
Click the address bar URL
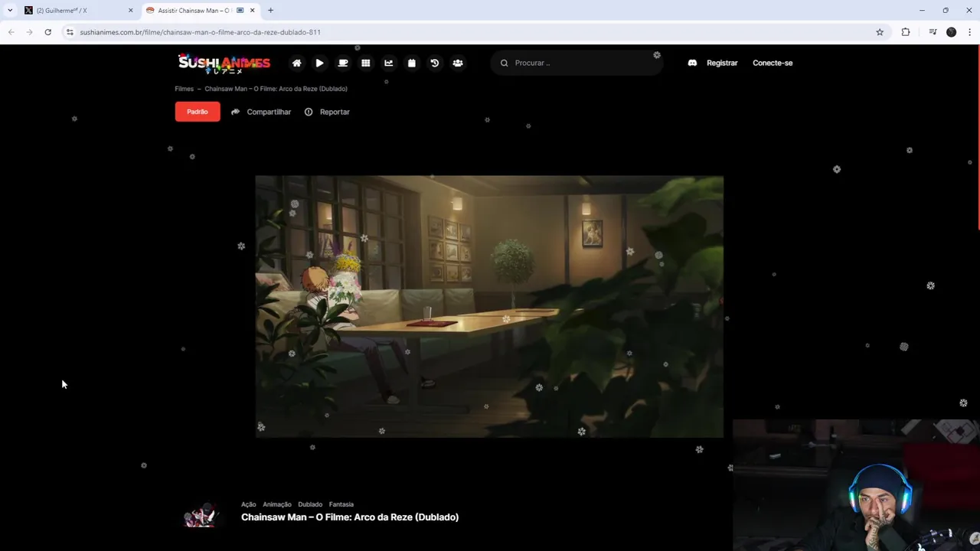pos(200,32)
